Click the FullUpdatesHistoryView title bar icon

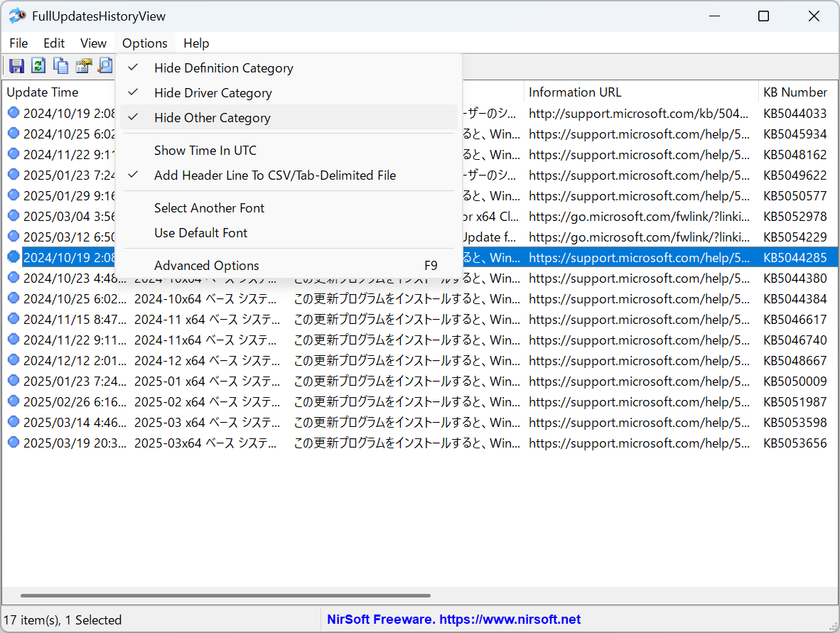tap(16, 16)
